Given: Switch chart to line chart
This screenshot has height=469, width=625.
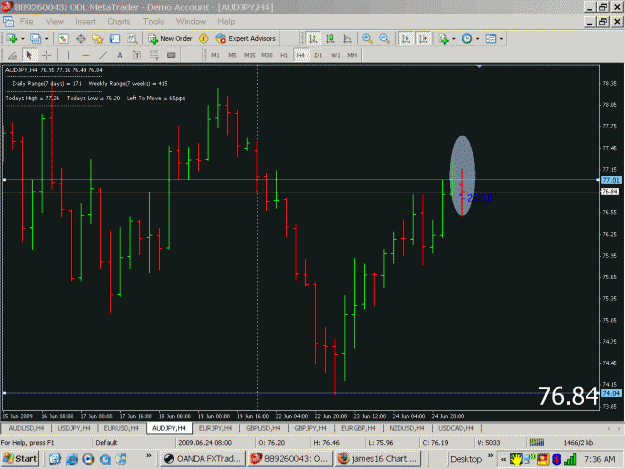Looking at the screenshot, I should click(347, 39).
